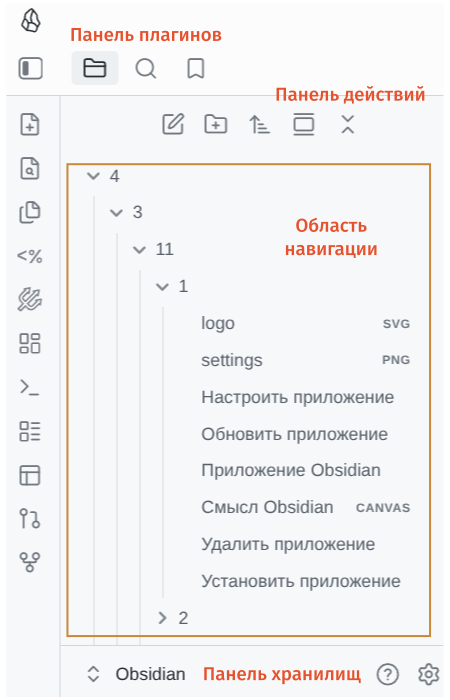The image size is (450, 700).
Task: Click the checklist ribbon icon
Action: click(30, 431)
